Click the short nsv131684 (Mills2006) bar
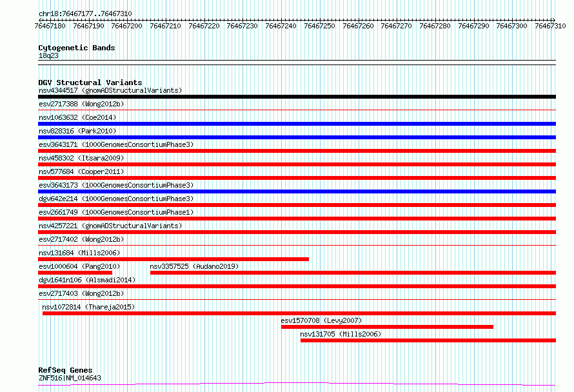574x392 pixels. (173, 259)
